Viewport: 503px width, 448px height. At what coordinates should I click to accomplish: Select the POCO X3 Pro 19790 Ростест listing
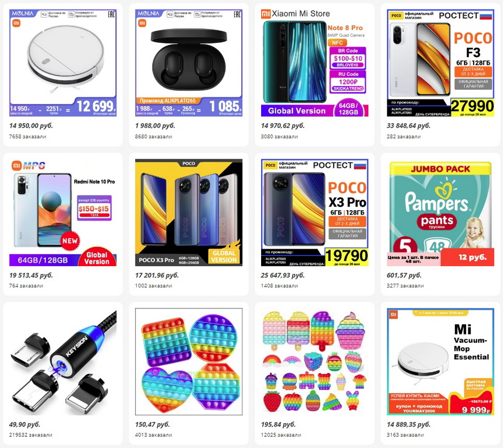coord(314,212)
